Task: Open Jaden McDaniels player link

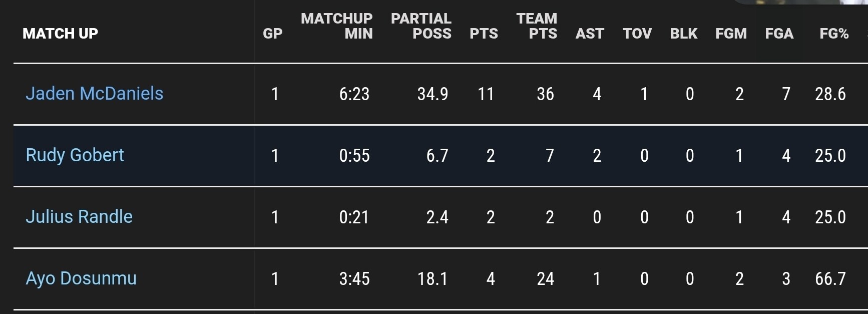Action: (94, 94)
